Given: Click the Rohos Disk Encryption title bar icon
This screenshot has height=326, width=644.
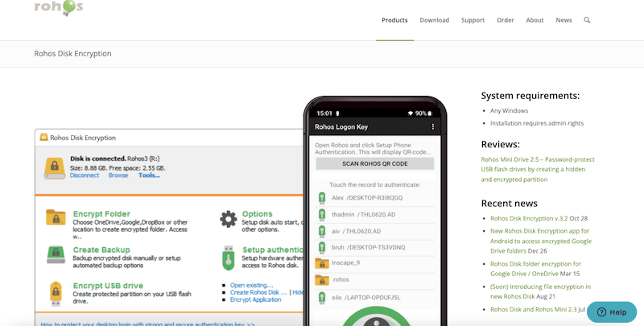Looking at the screenshot, I should click(x=43, y=137).
